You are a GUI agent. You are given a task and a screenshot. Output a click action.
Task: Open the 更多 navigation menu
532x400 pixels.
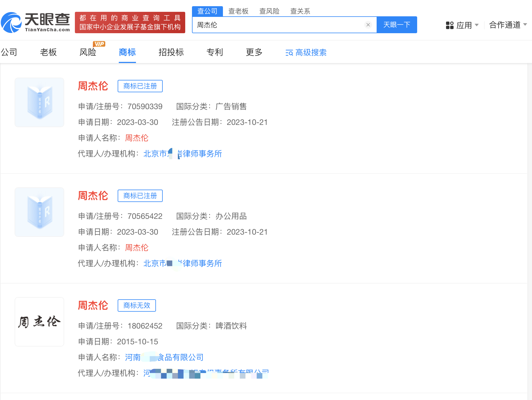pyautogui.click(x=254, y=52)
